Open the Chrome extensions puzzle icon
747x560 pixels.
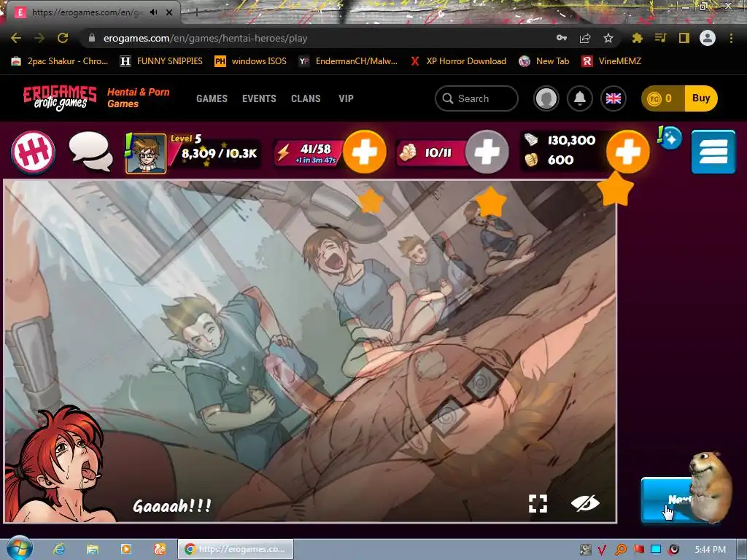click(637, 38)
